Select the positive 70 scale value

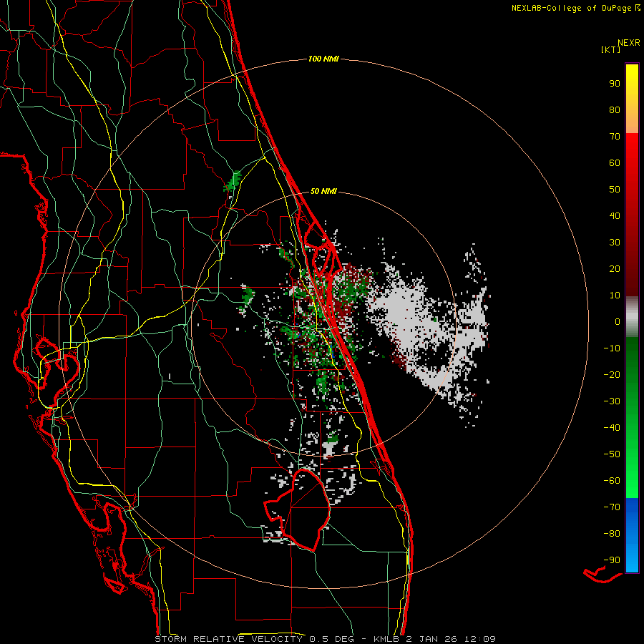click(x=615, y=137)
